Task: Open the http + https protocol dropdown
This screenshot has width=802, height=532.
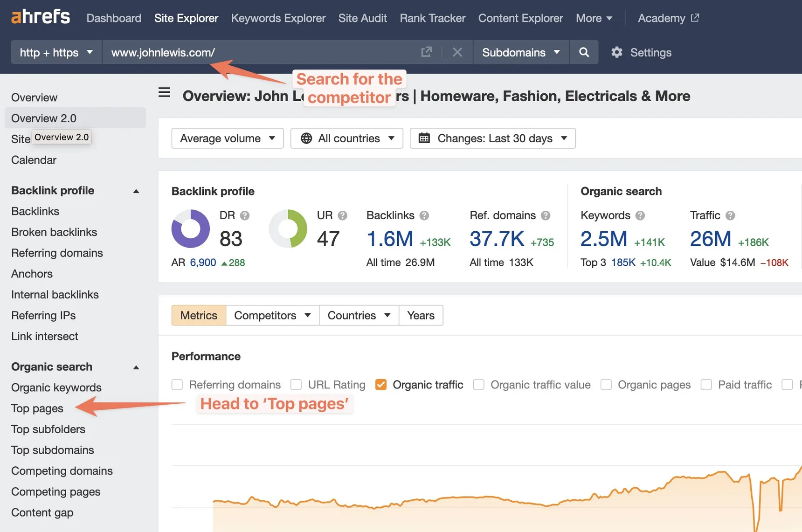Action: pyautogui.click(x=56, y=52)
